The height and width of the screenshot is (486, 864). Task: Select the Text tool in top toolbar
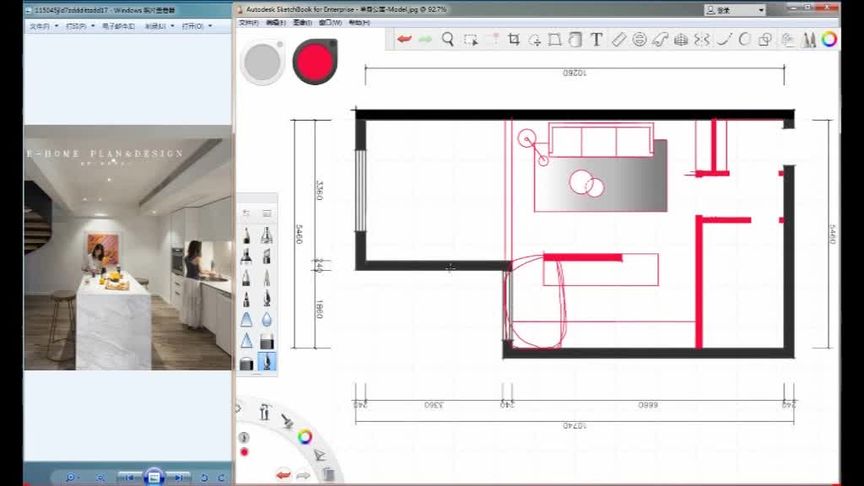[x=596, y=39]
